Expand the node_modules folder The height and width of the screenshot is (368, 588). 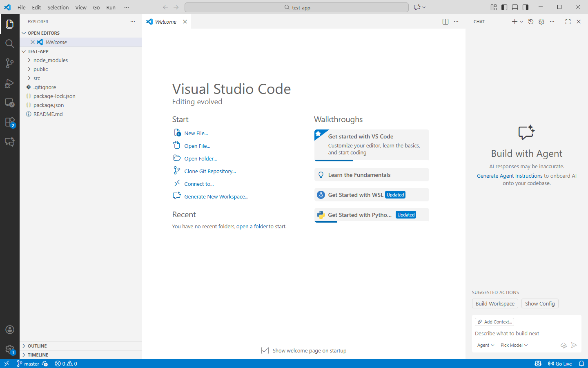81,60
